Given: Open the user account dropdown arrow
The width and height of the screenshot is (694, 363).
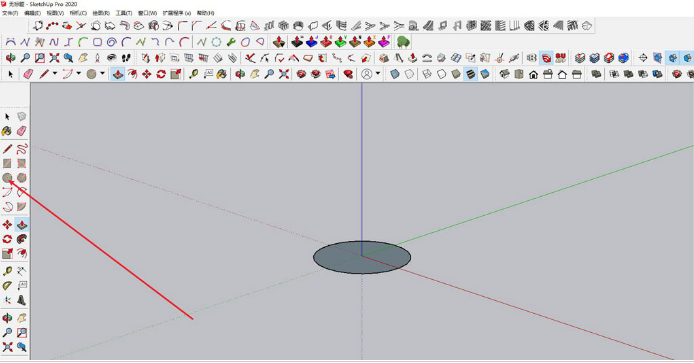Looking at the screenshot, I should [378, 73].
